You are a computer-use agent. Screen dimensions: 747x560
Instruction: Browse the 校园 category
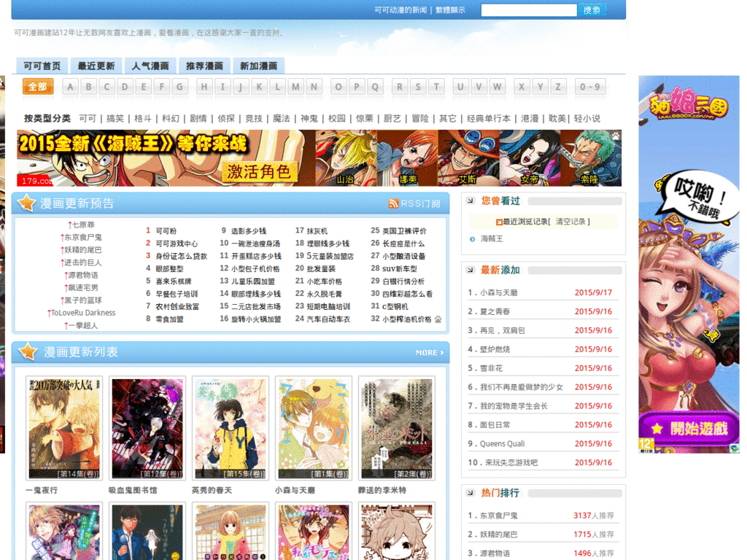click(x=336, y=118)
